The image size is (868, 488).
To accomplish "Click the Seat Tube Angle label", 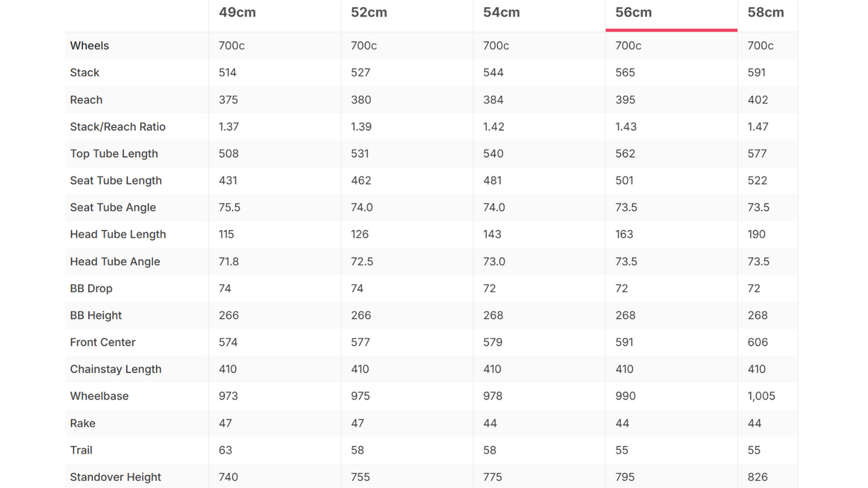I will 113,208.
